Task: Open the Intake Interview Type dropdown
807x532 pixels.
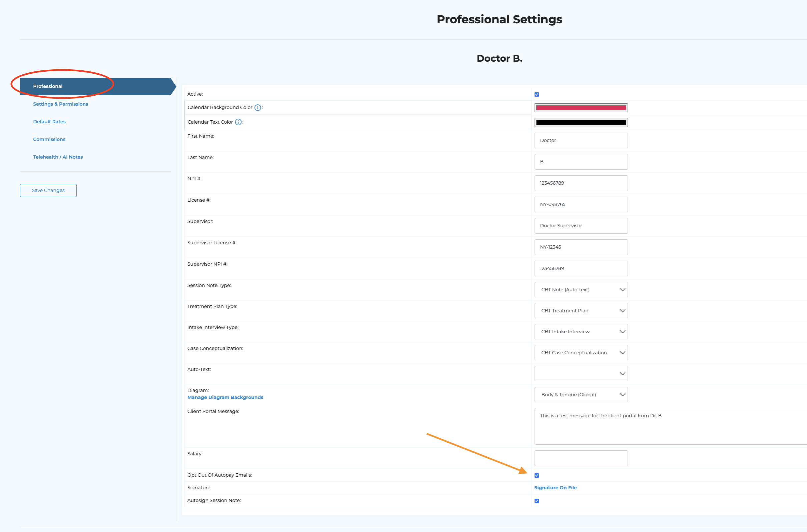Action: point(581,332)
